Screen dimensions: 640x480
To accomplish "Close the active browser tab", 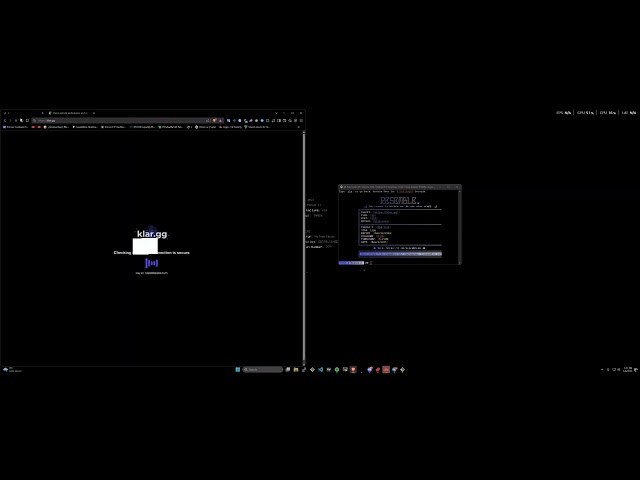I will (x=94, y=113).
